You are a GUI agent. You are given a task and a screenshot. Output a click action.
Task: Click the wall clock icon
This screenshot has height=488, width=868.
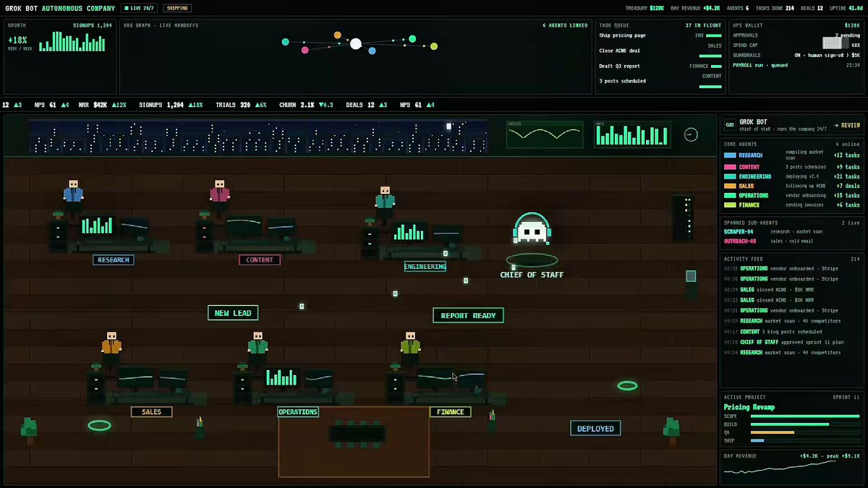691,134
